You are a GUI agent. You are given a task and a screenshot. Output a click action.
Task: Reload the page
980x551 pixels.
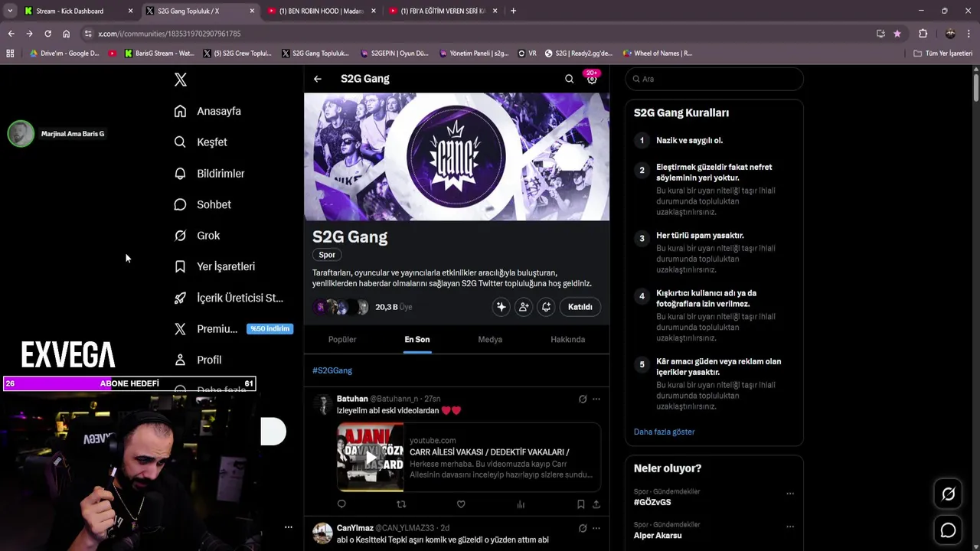[47, 34]
